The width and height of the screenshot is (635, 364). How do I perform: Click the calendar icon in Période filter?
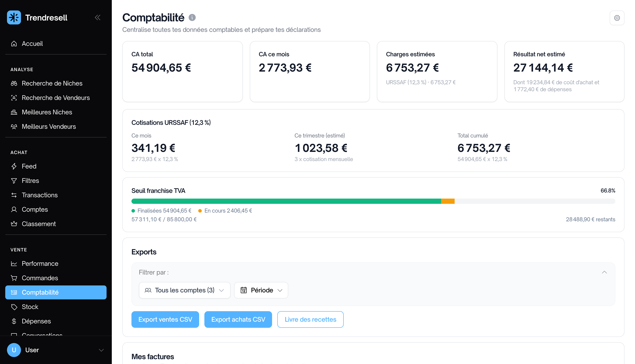tap(244, 290)
